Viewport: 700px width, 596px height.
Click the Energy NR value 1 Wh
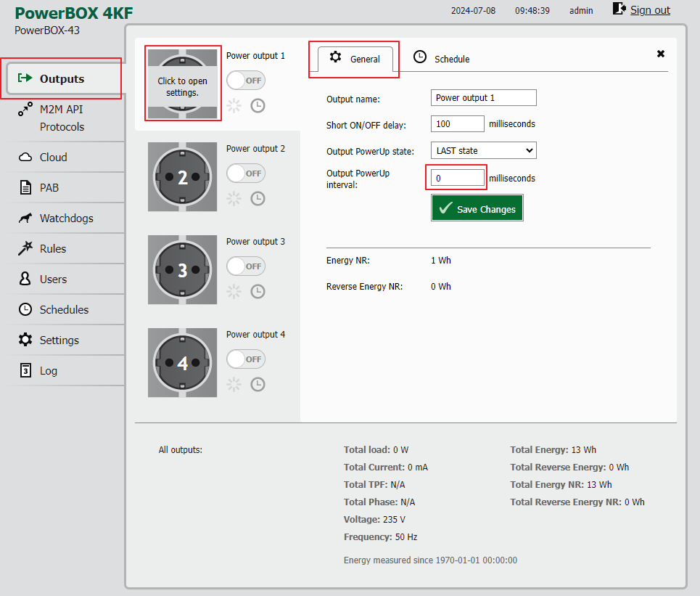click(441, 261)
